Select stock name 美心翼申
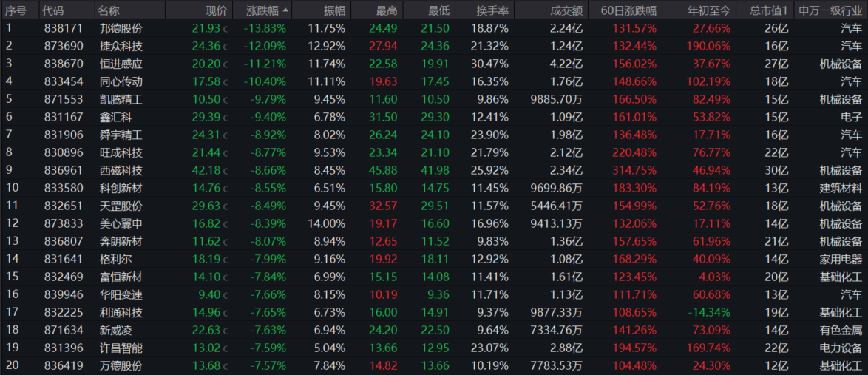Screen dimensions: 868x375 coord(121,223)
